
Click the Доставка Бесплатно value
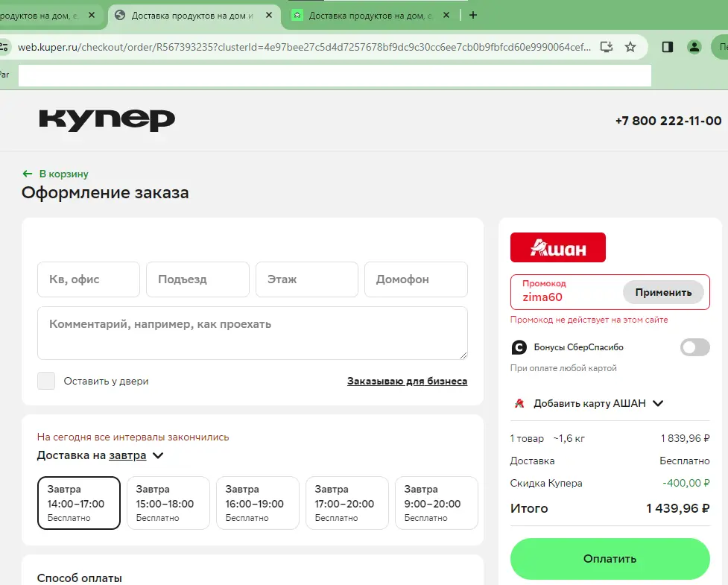pyautogui.click(x=684, y=461)
